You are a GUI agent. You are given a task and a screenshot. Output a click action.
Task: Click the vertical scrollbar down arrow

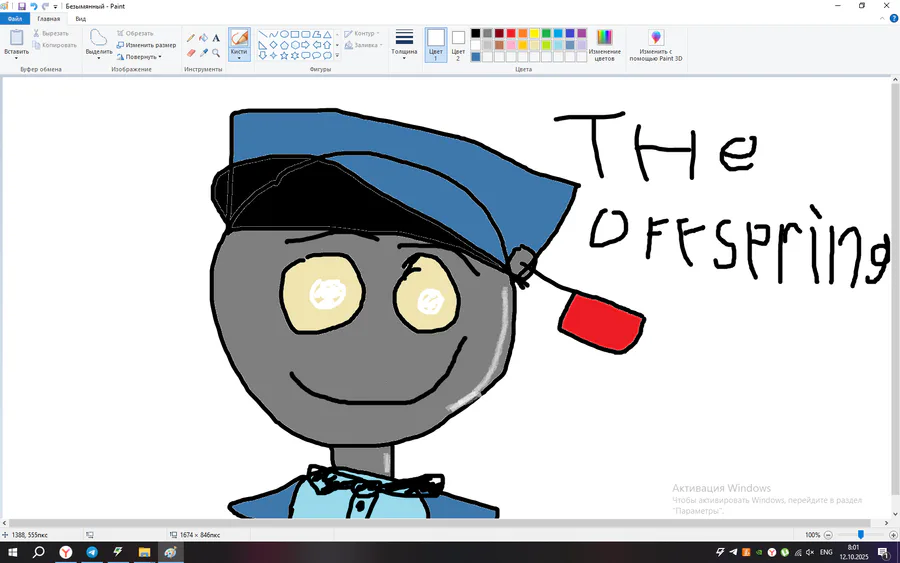pyautogui.click(x=895, y=514)
